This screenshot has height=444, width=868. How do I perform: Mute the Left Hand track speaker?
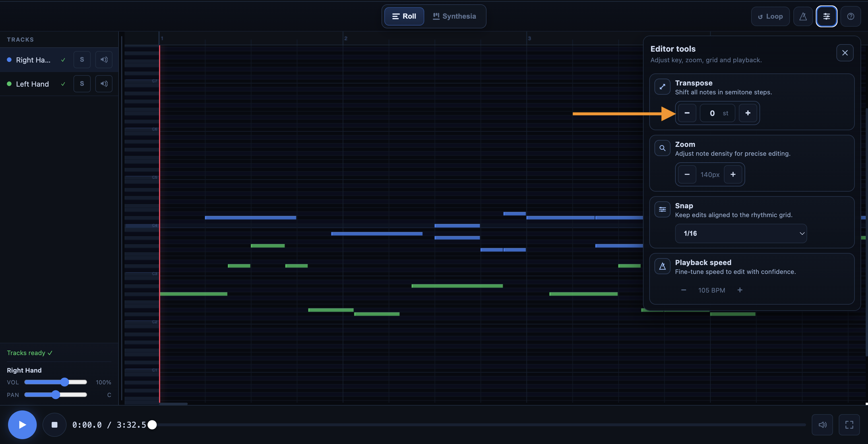point(104,84)
